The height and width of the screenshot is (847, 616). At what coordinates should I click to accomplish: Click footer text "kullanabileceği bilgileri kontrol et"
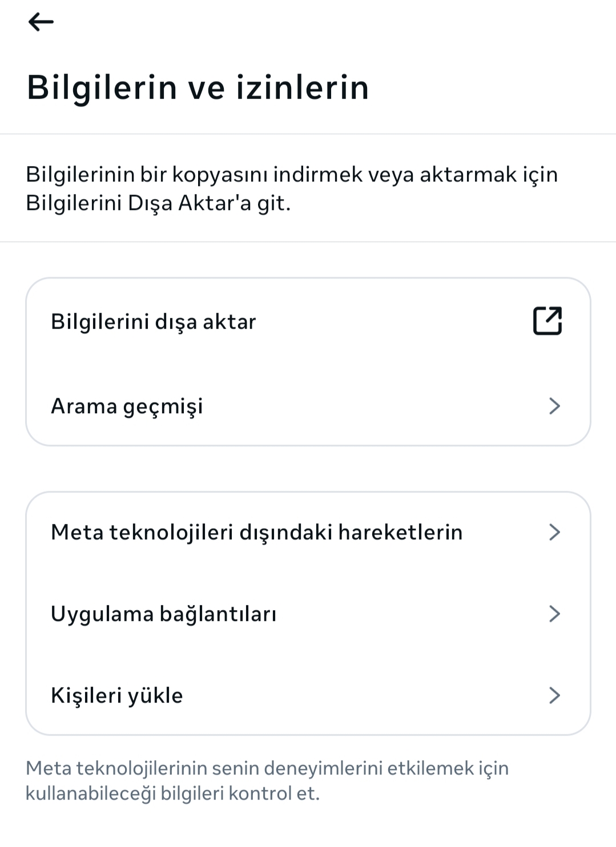click(x=172, y=793)
